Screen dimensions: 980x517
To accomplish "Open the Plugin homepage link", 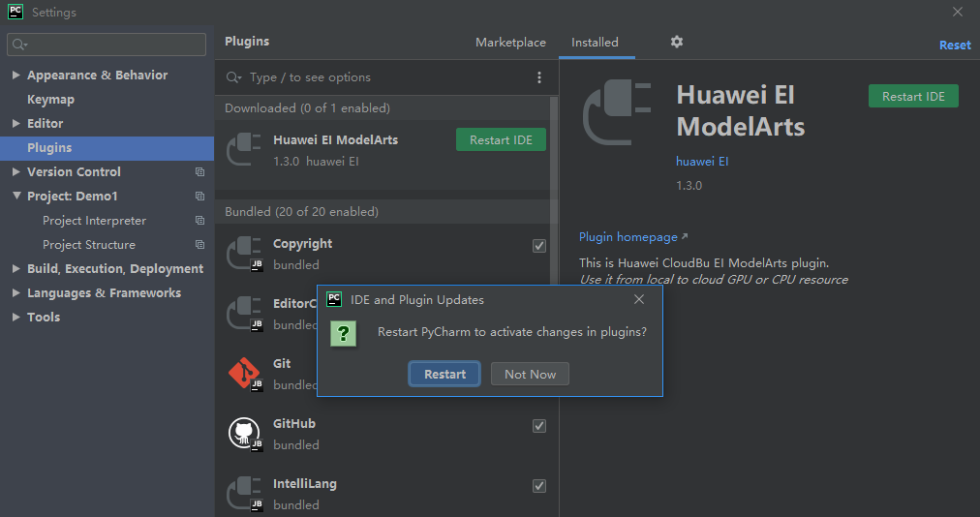I will (x=628, y=237).
